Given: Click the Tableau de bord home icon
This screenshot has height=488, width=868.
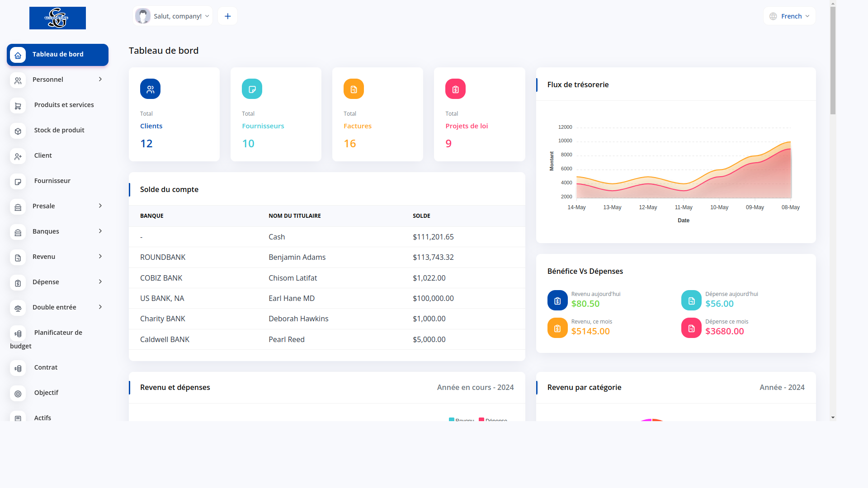Looking at the screenshot, I should pos(18,55).
